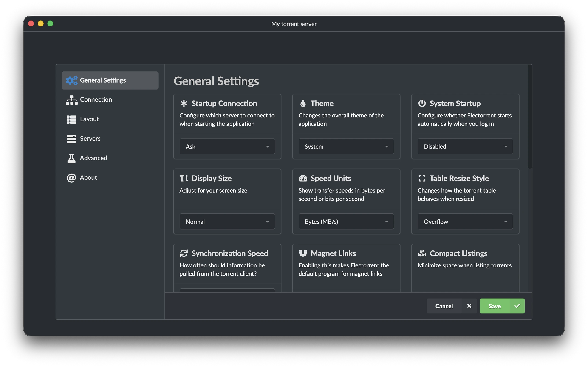Save the settings changes
Image resolution: width=588 pixels, height=367 pixels.
click(x=502, y=306)
